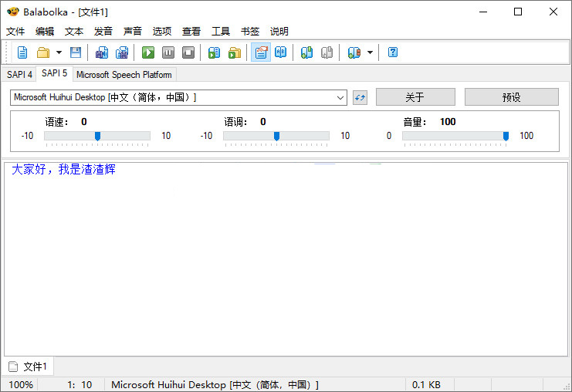The height and width of the screenshot is (392, 572).
Task: Expand the Microsoft Huihui Desktop voice dropdown
Action: [x=340, y=97]
